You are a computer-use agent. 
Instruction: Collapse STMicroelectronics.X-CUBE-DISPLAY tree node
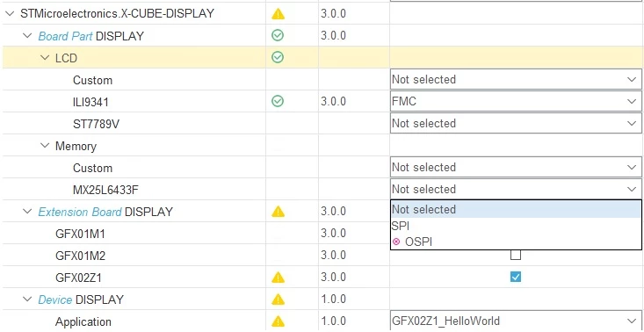(10, 13)
